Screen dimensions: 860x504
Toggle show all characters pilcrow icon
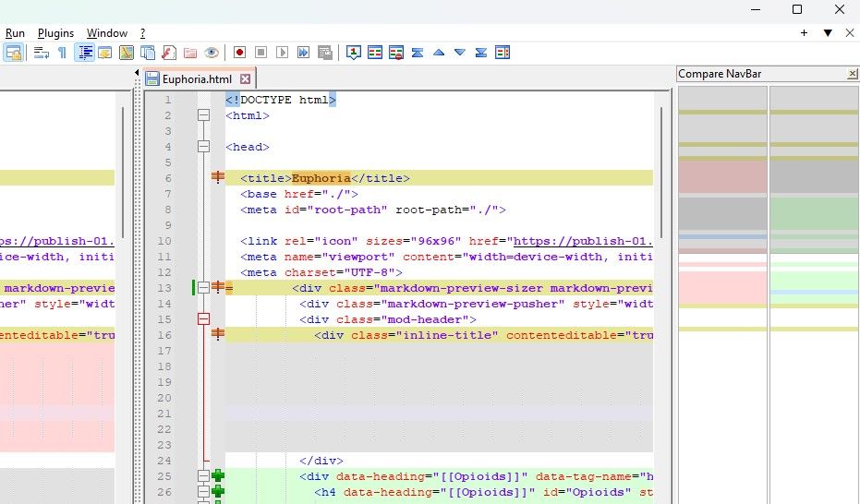63,53
